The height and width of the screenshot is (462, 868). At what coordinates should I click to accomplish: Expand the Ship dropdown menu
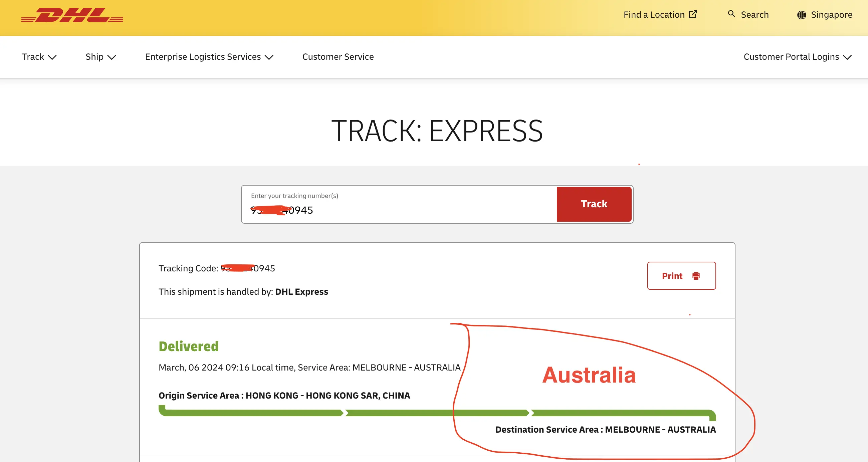[100, 57]
